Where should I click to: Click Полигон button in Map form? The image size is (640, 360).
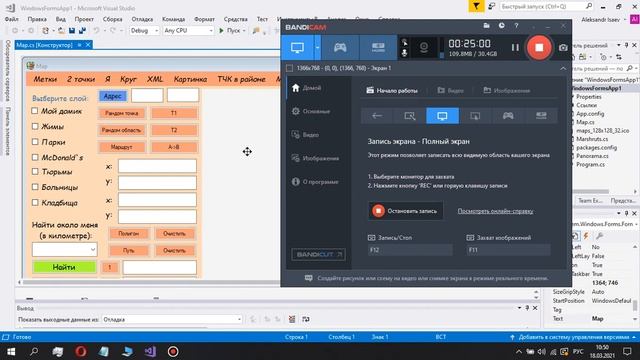(x=129, y=233)
